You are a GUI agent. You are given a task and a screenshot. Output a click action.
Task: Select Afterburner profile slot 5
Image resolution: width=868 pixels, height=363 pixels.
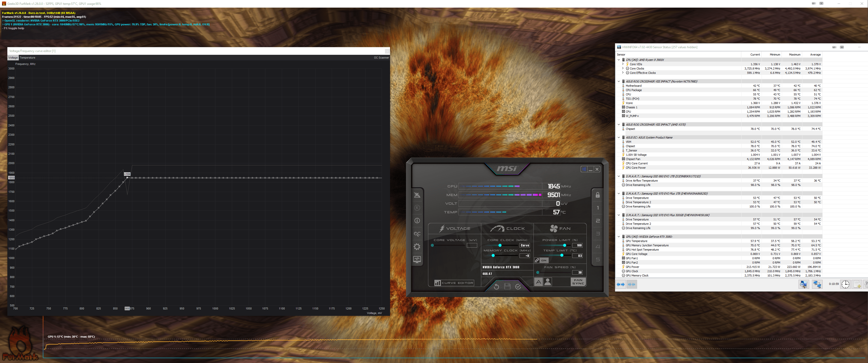point(598,260)
